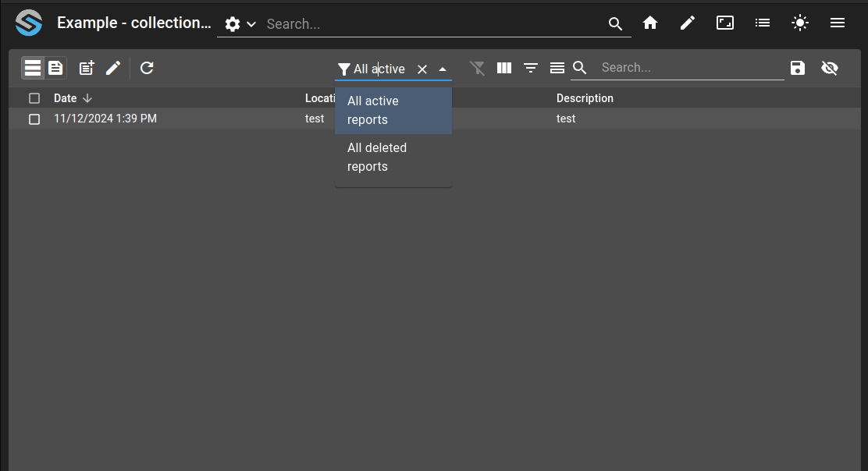Select 'All deleted reports' option
Viewport: 868px width, 471px height.
(x=393, y=158)
